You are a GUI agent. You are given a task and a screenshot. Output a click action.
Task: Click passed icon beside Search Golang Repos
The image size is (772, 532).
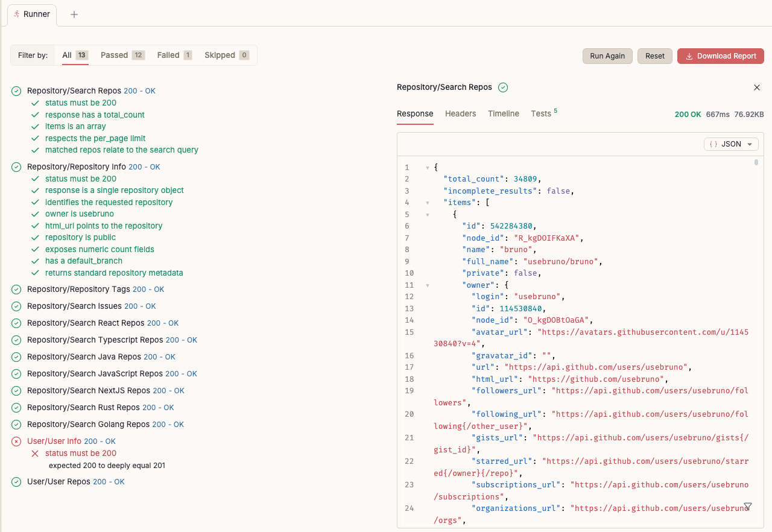[x=16, y=425]
